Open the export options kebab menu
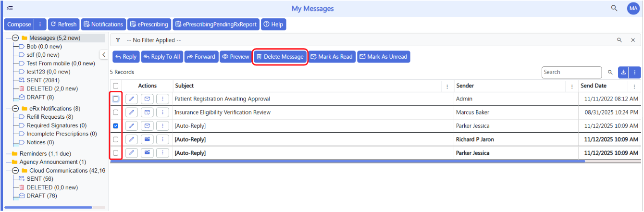The image size is (644, 212). click(x=635, y=72)
